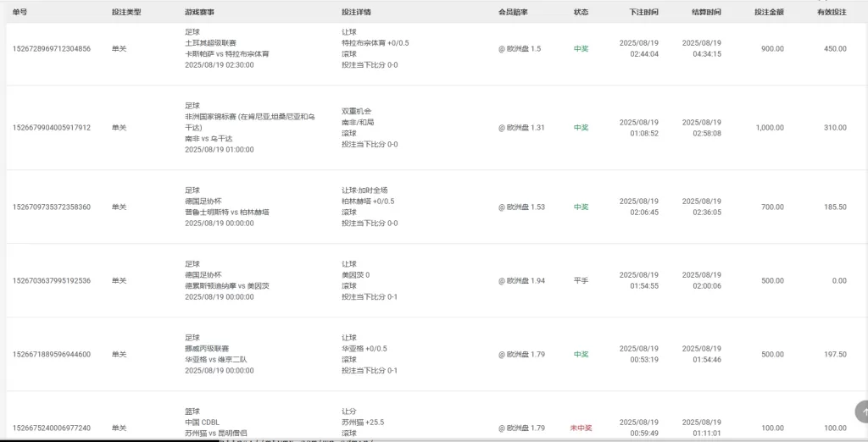Screen dimensions: 868x442
Task: Click the scroll-to-top arrow button
Action: pos(861,412)
